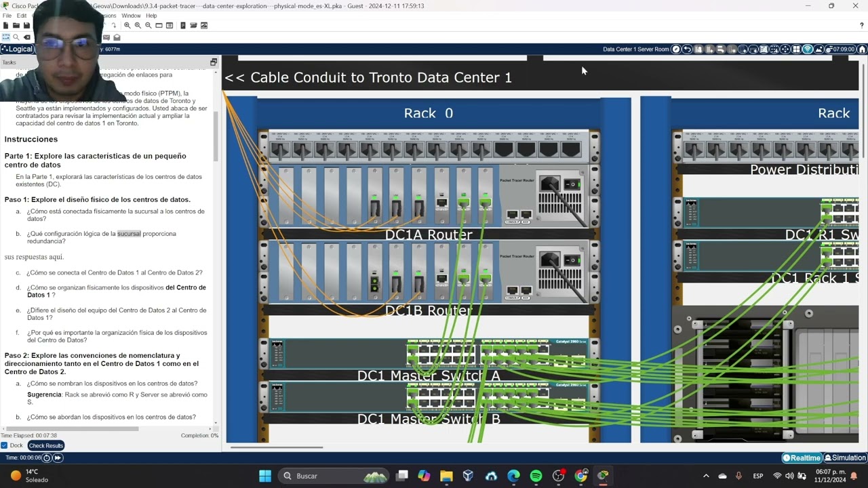Click the Cable Conduit to Tronto label
This screenshot has width=868, height=488.
[368, 77]
